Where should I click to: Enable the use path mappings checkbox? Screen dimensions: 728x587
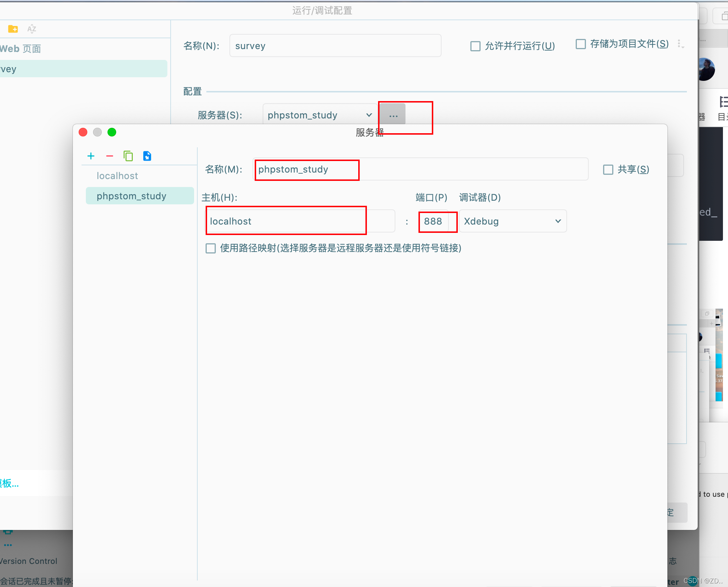coord(211,248)
